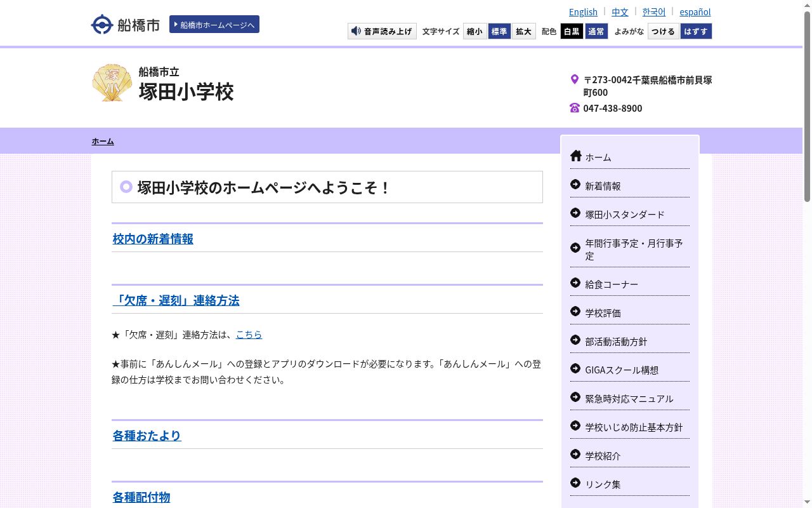This screenshot has height=508, width=812.
Task: Open the 校内の新着情報 heading link
Action: 153,239
